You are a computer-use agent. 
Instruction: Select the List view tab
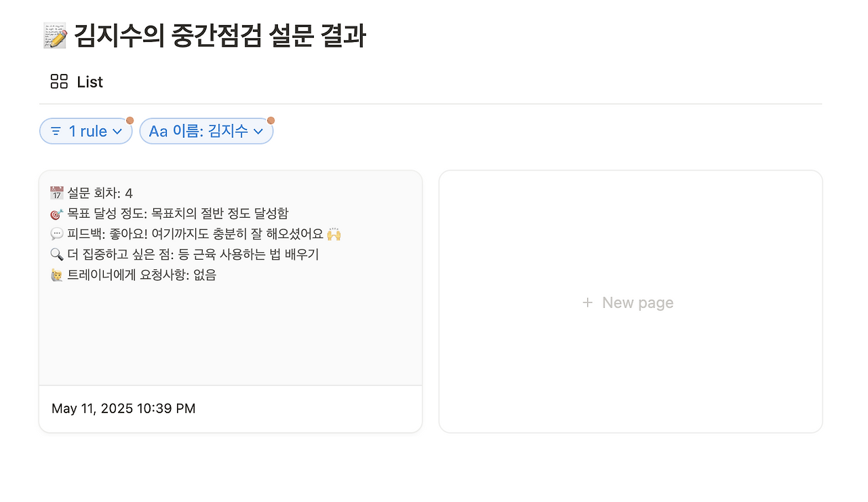[76, 82]
